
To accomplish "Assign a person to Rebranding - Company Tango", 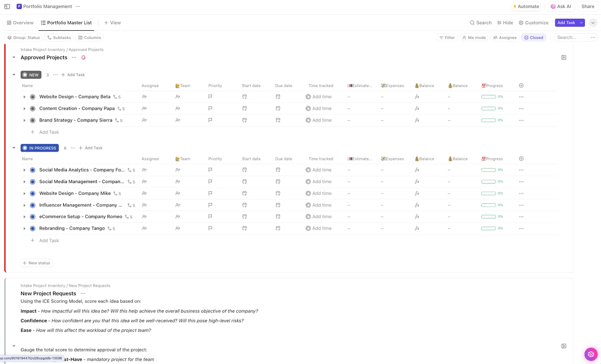I will tap(144, 228).
